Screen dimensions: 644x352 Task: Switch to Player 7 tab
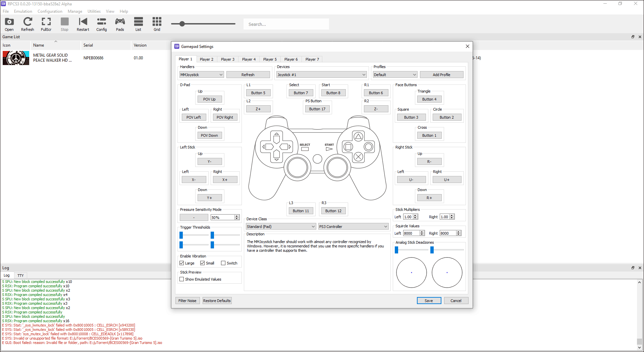312,59
